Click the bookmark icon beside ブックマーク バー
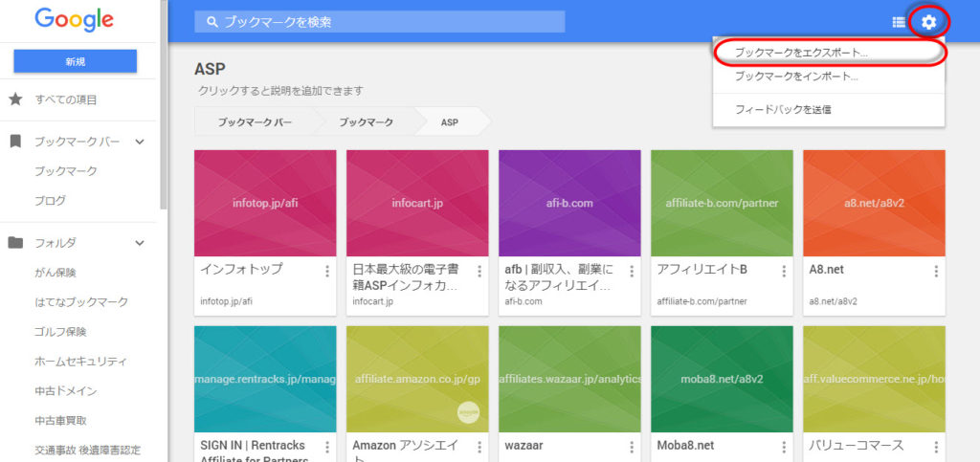Viewport: 980px width, 462px height. click(x=15, y=142)
